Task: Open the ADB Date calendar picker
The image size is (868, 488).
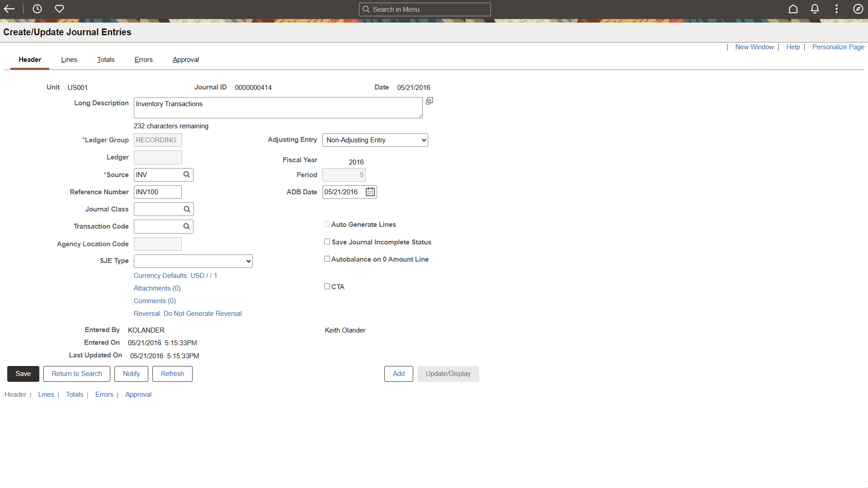Action: tap(370, 192)
